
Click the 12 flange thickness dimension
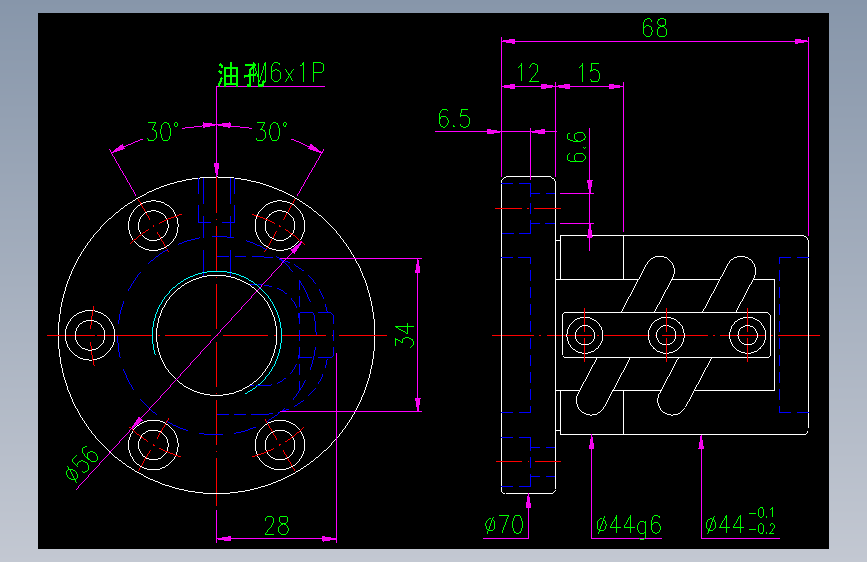pyautogui.click(x=527, y=73)
